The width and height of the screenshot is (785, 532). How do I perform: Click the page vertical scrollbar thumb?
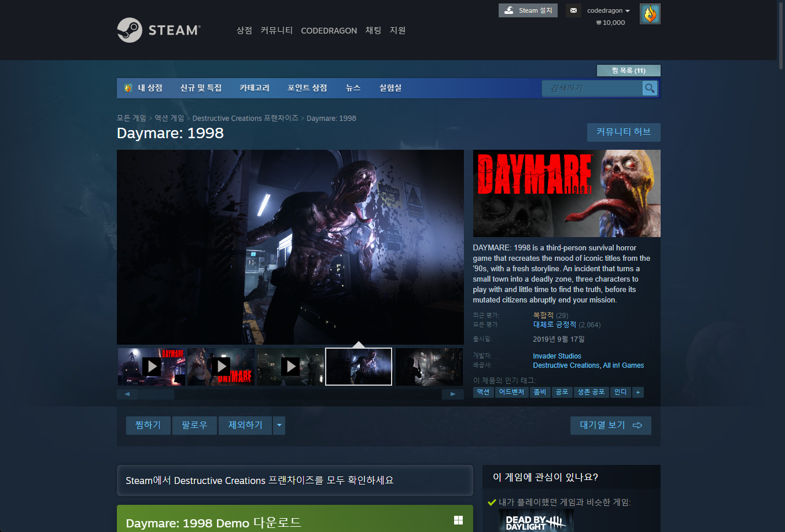point(781,35)
